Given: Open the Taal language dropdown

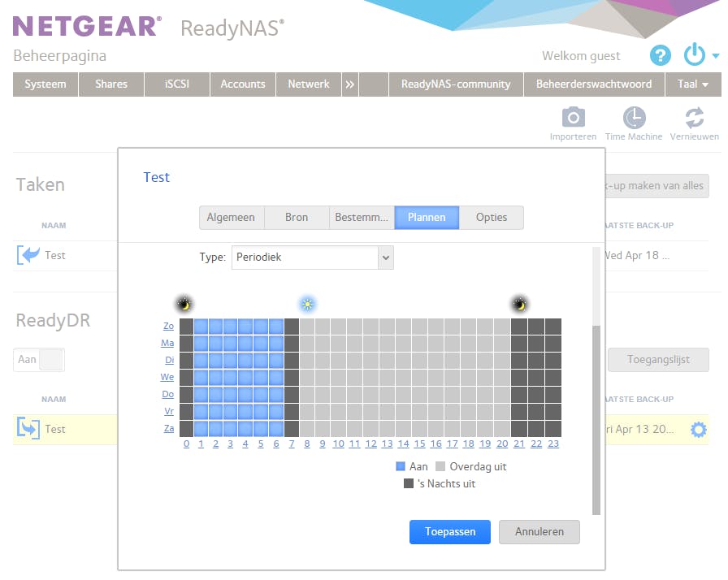Looking at the screenshot, I should pyautogui.click(x=693, y=84).
